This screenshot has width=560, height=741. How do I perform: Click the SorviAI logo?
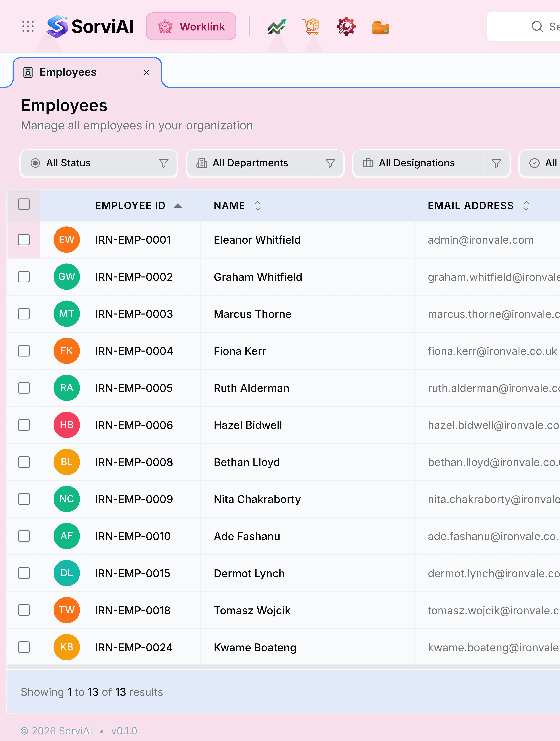(x=90, y=27)
